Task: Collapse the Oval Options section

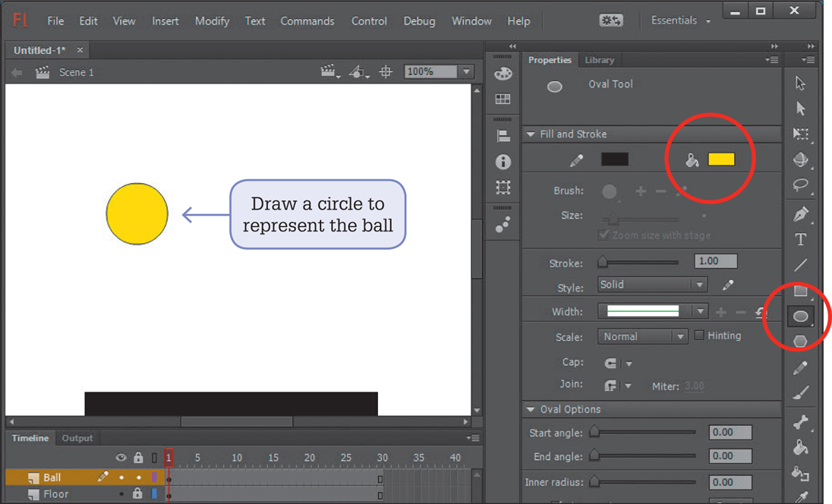Action: (530, 410)
